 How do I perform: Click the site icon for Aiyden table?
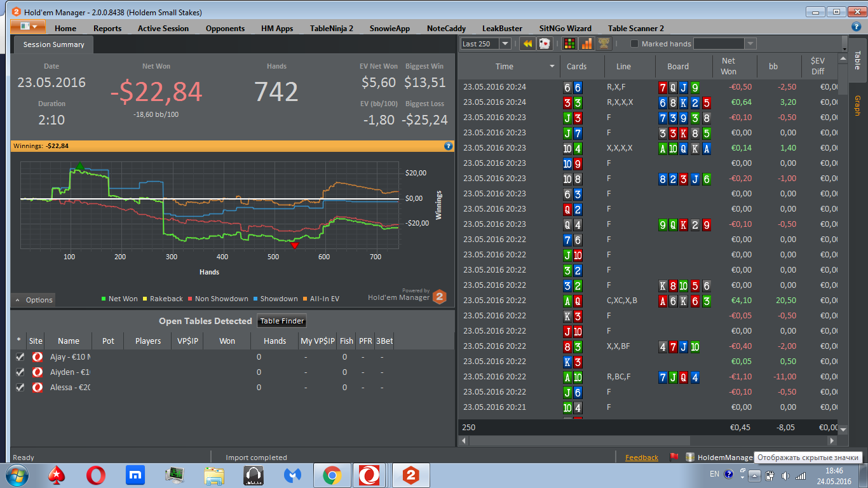tap(37, 372)
